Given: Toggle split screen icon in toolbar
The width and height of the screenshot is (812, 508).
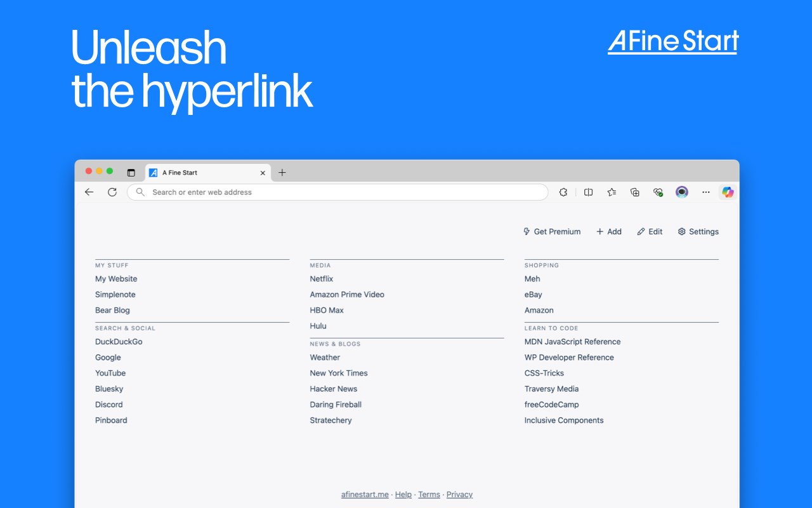Looking at the screenshot, I should click(588, 192).
